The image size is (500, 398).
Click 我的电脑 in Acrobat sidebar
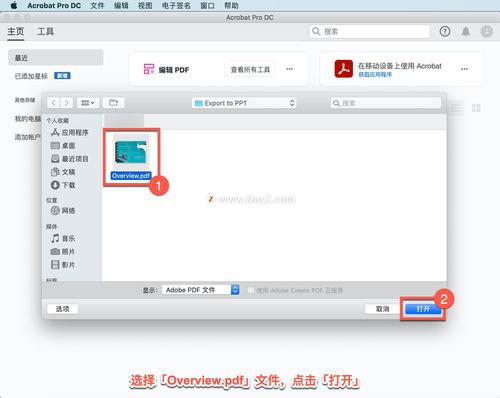pos(28,119)
